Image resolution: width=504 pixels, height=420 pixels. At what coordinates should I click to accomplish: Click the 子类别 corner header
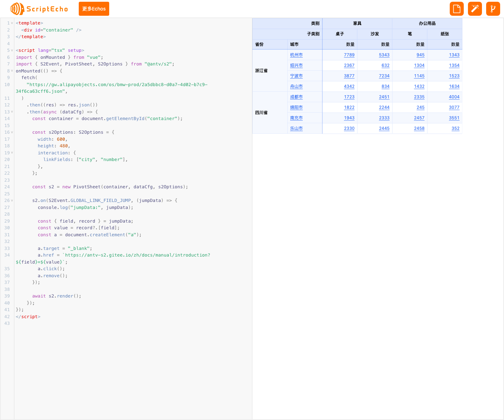[x=287, y=34]
